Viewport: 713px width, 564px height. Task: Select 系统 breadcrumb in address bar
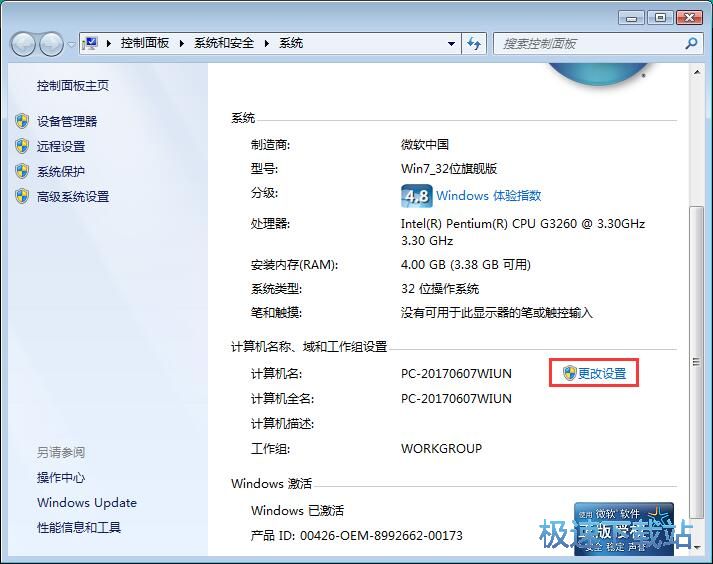[x=291, y=43]
